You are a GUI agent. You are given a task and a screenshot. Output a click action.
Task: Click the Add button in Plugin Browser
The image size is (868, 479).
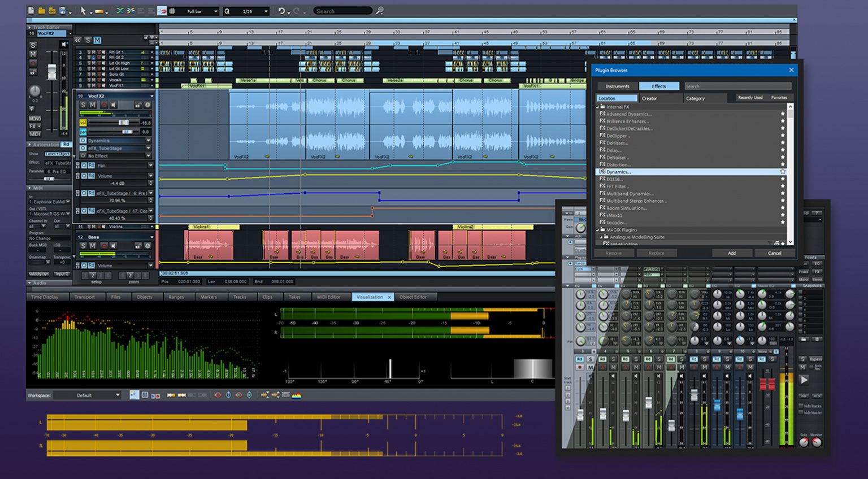tap(732, 253)
